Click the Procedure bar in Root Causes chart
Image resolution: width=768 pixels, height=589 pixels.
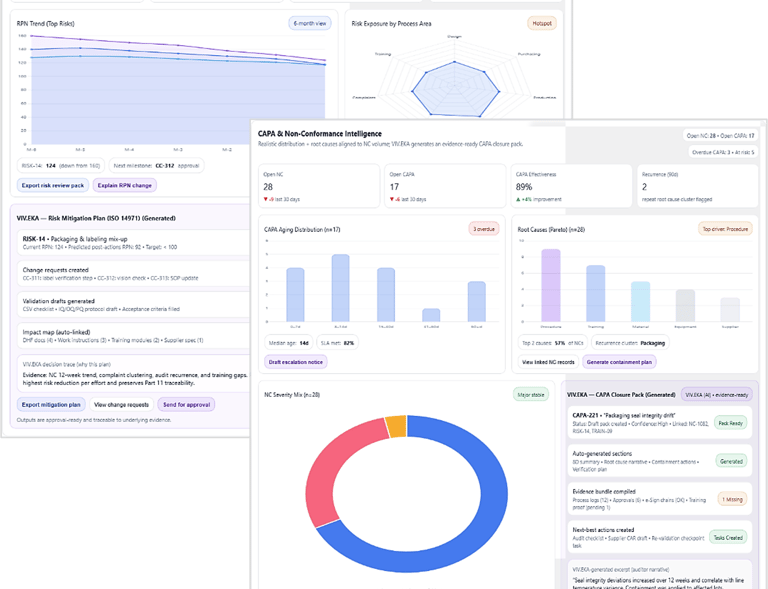coord(551,285)
